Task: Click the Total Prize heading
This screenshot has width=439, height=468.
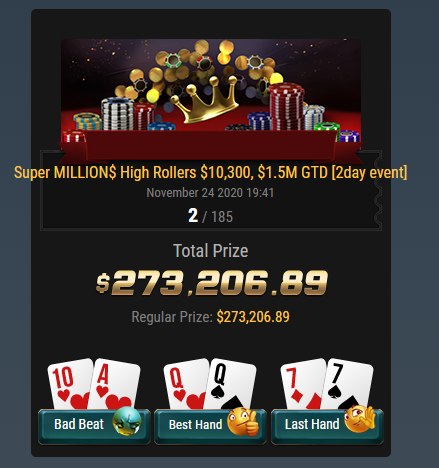Action: click(211, 251)
